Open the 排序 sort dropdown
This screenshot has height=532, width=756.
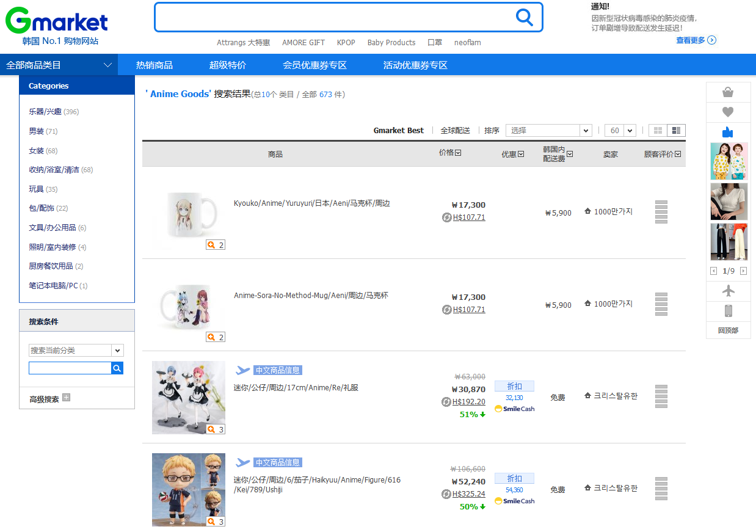point(548,130)
